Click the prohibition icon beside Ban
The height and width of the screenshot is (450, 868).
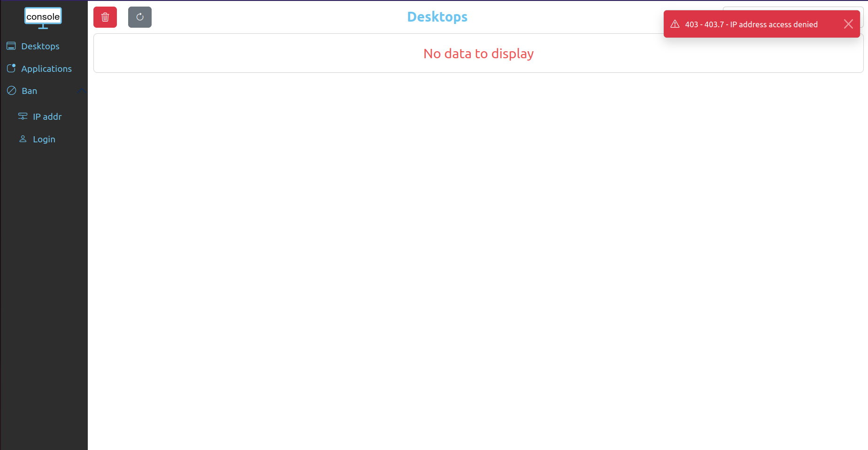click(x=11, y=90)
